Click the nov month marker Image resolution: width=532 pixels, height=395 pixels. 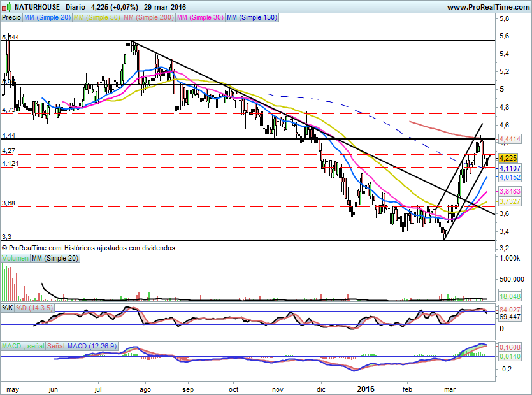[x=278, y=389]
